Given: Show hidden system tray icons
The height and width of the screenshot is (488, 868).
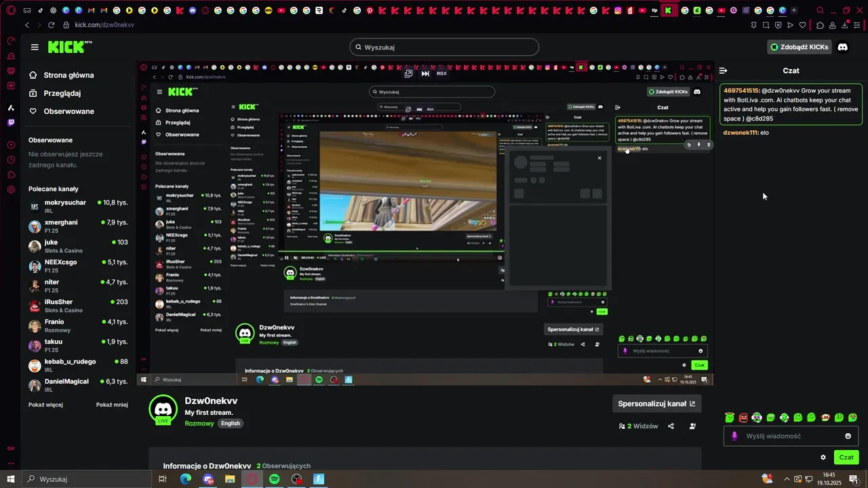Looking at the screenshot, I should click(787, 479).
